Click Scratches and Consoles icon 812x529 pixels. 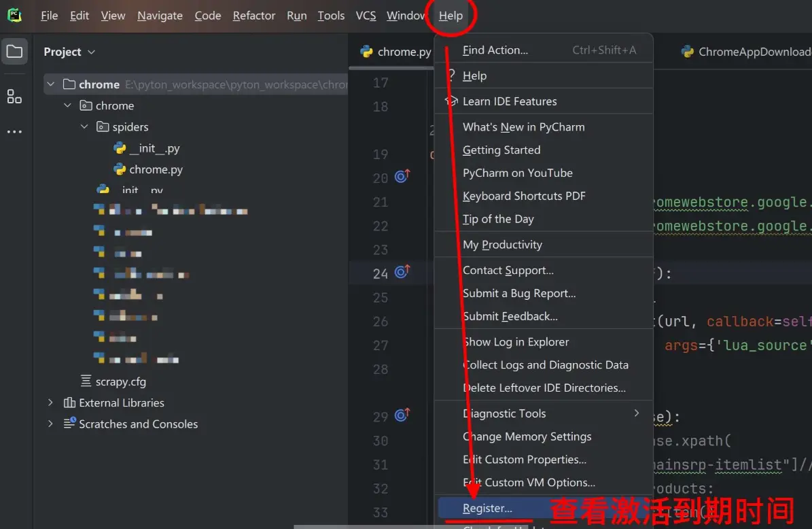(69, 424)
